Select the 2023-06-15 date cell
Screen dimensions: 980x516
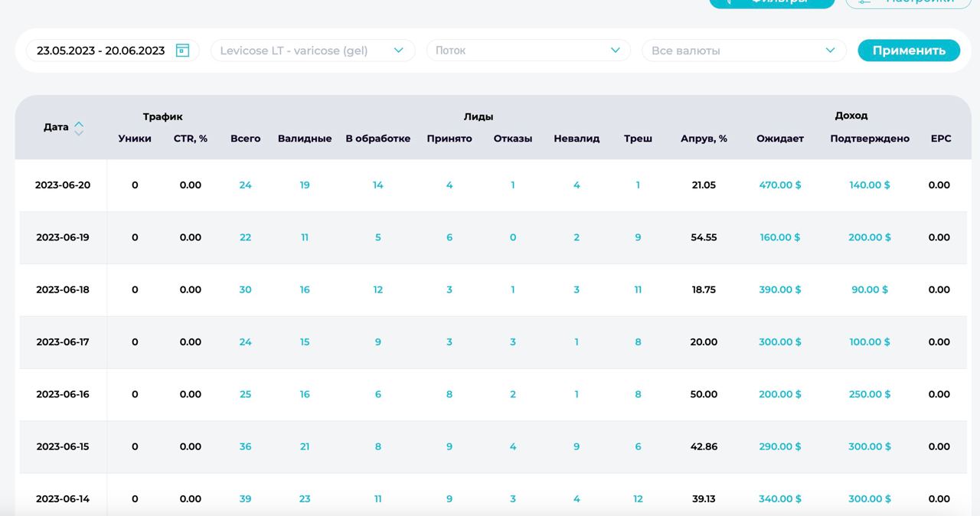click(x=63, y=446)
